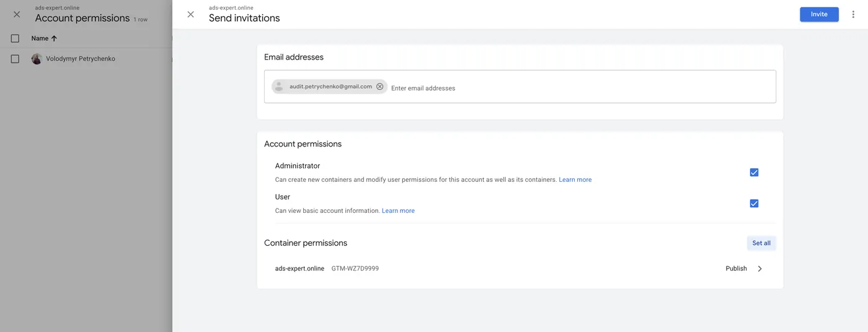
Task: Uncheck the User permission checkbox
Action: point(754,204)
